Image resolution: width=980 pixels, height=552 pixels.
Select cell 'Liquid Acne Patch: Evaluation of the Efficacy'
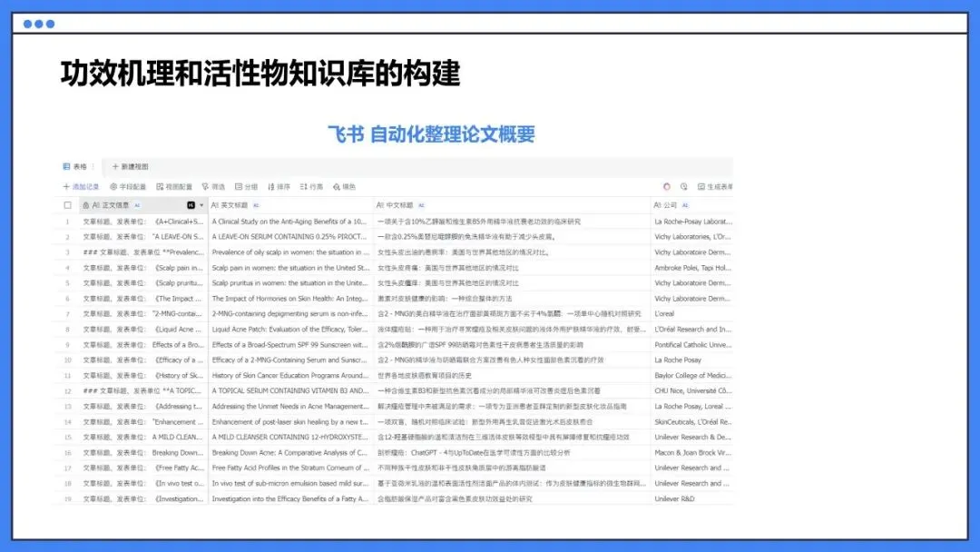[x=291, y=330]
